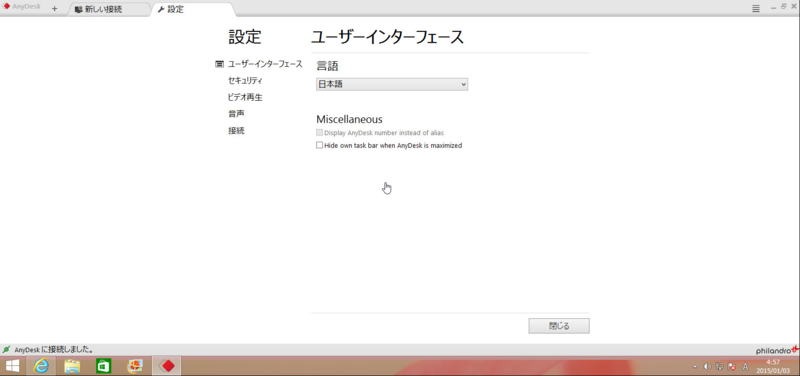Open the 接続 settings section
The height and width of the screenshot is (376, 800).
pyautogui.click(x=236, y=131)
